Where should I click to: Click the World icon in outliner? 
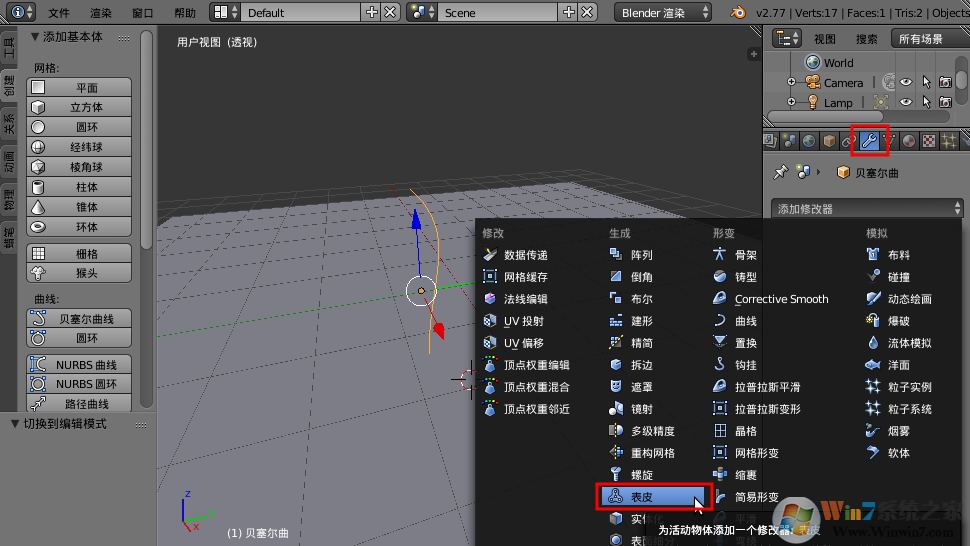(813, 62)
